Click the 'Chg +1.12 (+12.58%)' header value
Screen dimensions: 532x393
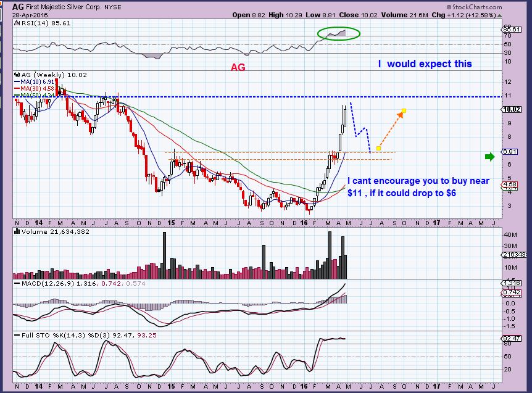coord(464,15)
